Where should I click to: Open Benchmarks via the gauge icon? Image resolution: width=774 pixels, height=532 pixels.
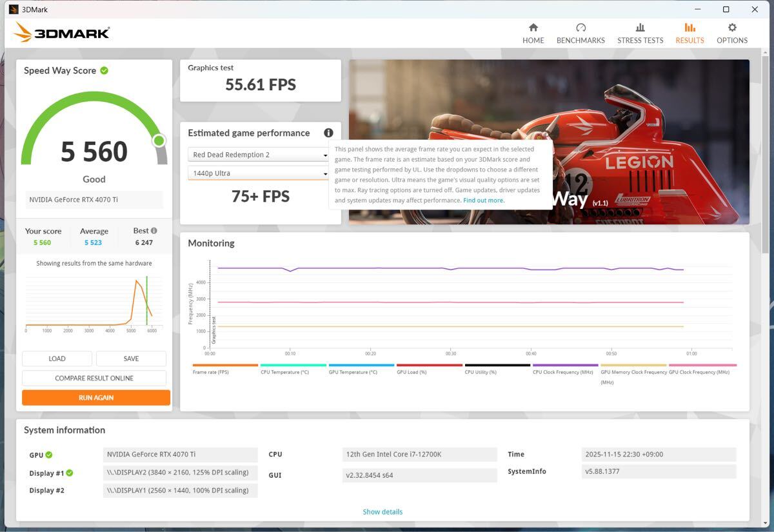pyautogui.click(x=580, y=28)
